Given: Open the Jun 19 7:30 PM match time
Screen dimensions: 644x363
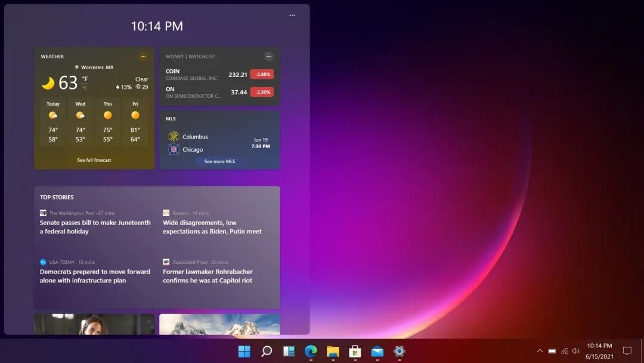Looking at the screenshot, I should [x=261, y=143].
